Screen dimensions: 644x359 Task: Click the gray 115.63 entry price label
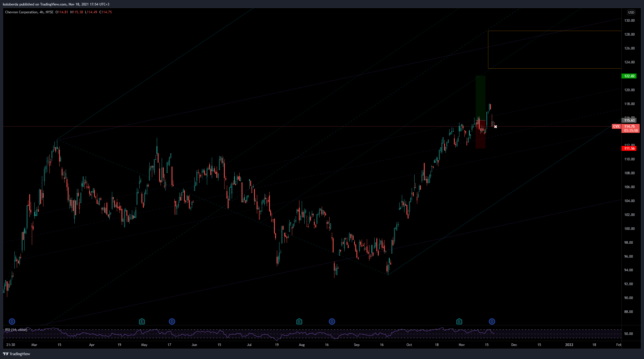point(629,120)
